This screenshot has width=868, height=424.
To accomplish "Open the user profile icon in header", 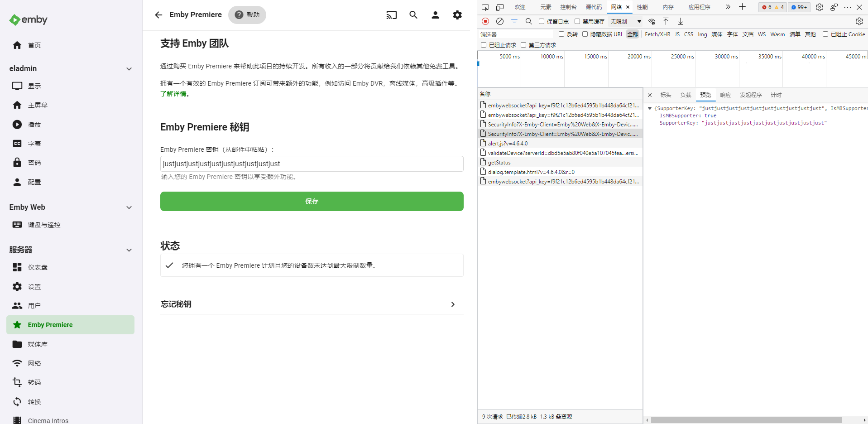I will (435, 15).
